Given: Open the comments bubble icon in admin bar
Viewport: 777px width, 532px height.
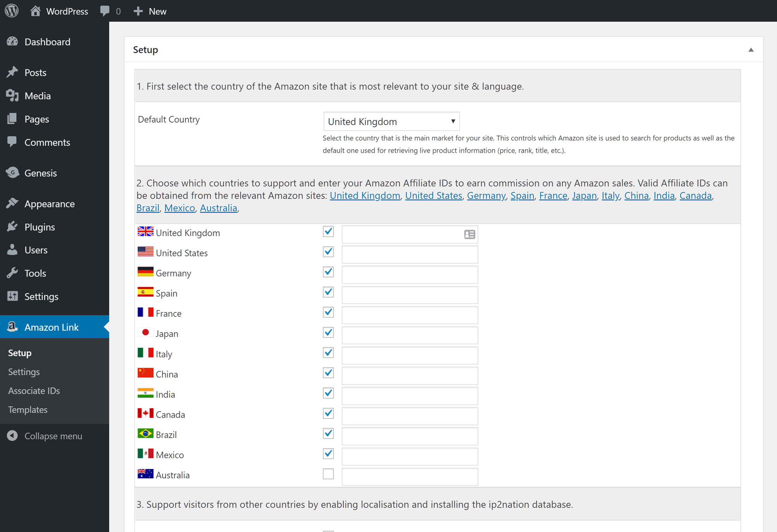Looking at the screenshot, I should [x=105, y=11].
